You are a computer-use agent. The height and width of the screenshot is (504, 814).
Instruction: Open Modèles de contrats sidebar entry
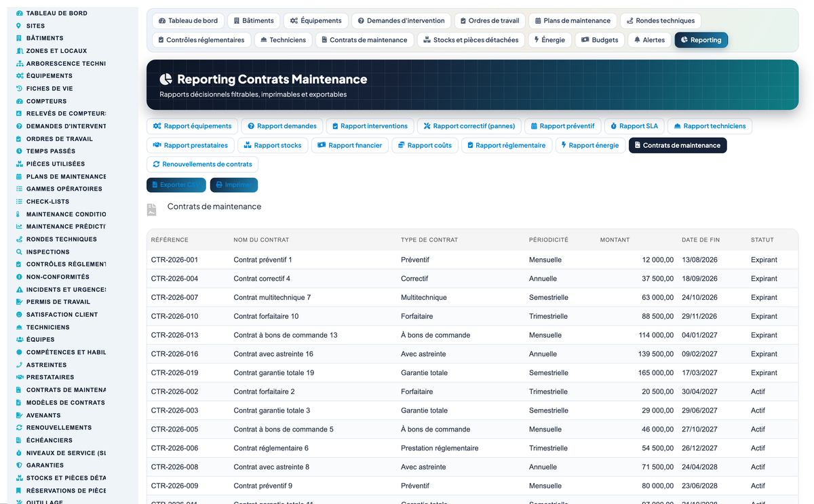pyautogui.click(x=66, y=402)
